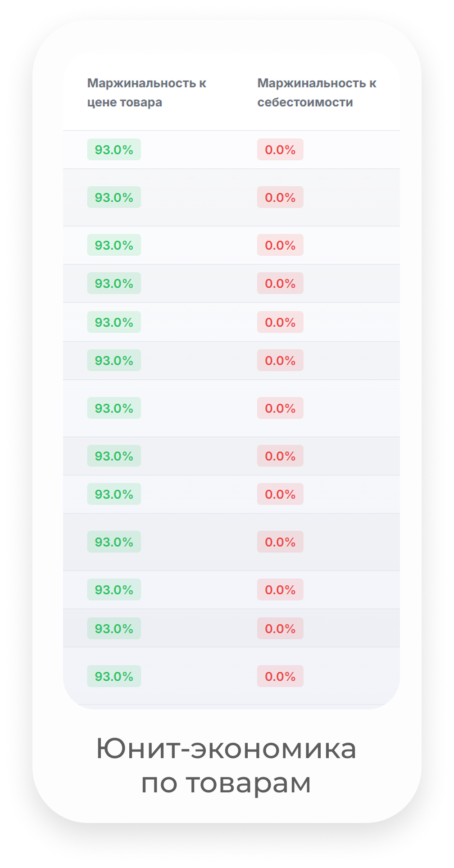The width and height of the screenshot is (454, 868).
Task: Select the 93.0% badge in second row
Action: pos(114,198)
